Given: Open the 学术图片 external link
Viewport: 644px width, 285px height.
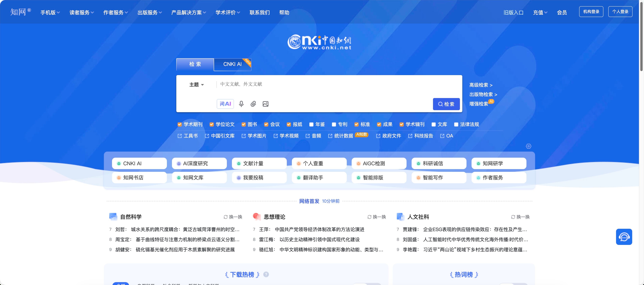Looking at the screenshot, I should (x=254, y=136).
